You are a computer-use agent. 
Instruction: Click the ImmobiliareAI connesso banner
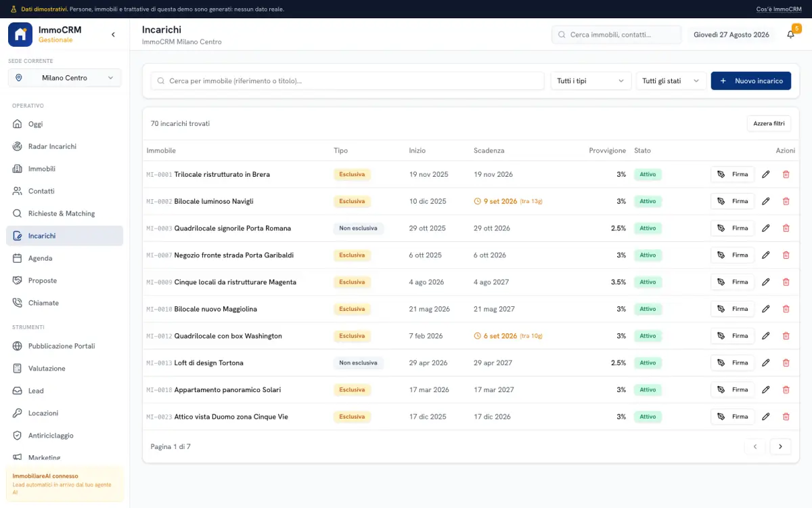(65, 484)
